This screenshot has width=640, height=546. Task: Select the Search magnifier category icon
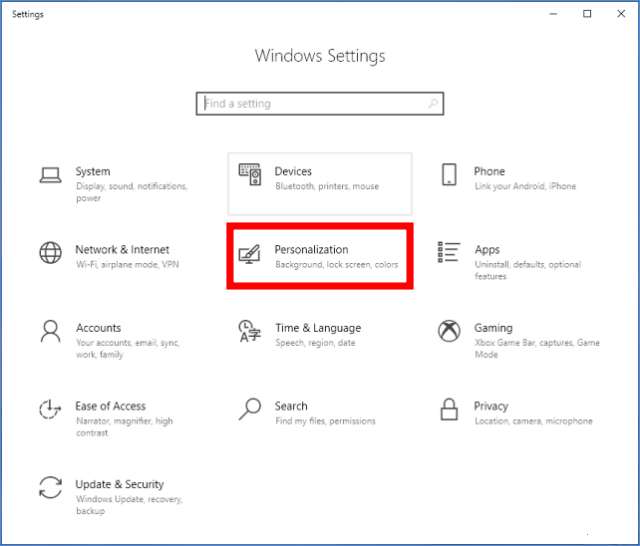pos(250,409)
